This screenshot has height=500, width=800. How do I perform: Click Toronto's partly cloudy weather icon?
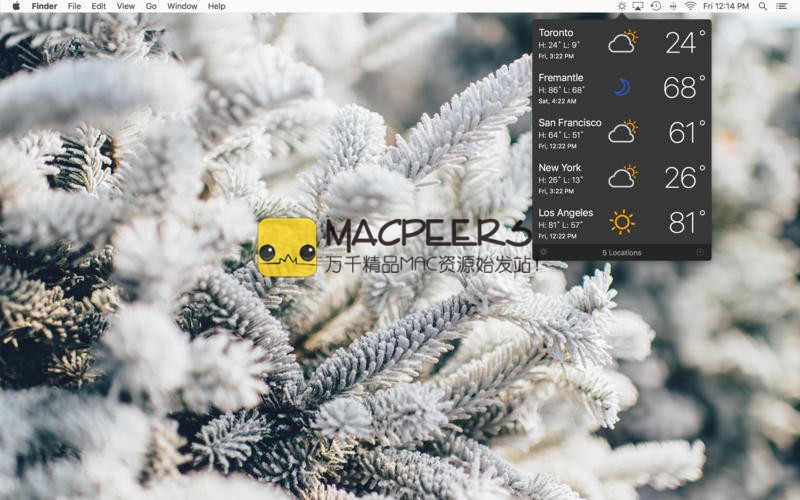pos(623,41)
